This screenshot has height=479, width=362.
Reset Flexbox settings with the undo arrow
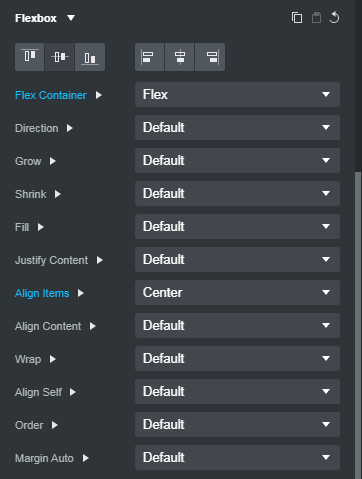pyautogui.click(x=334, y=18)
